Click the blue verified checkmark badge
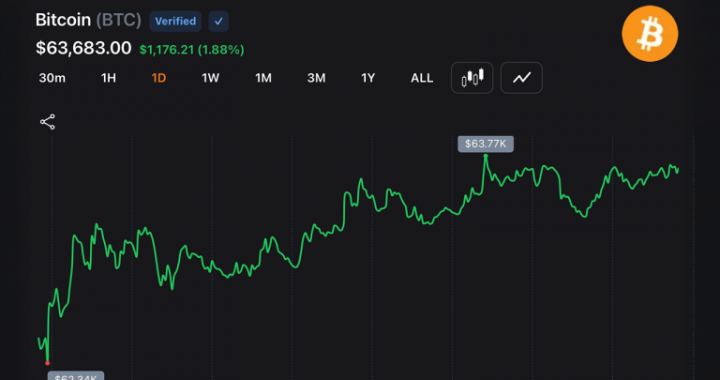The height and width of the screenshot is (380, 720). click(x=219, y=21)
